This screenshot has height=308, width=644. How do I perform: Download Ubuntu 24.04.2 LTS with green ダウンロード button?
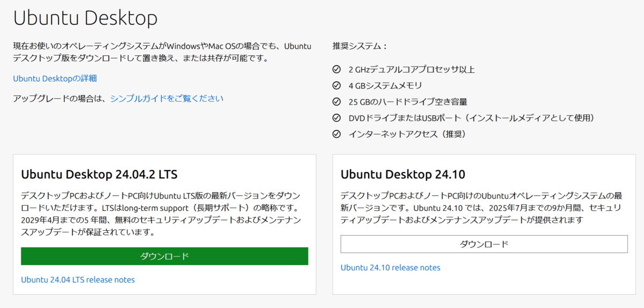click(165, 256)
